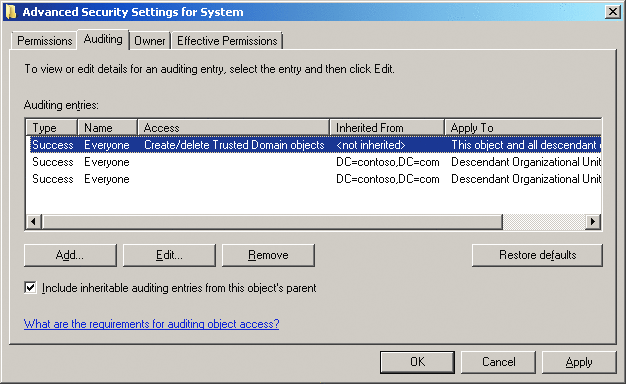This screenshot has width=626, height=384.
Task: Select the second Everyone entry from DC=contoso
Action: (315, 179)
